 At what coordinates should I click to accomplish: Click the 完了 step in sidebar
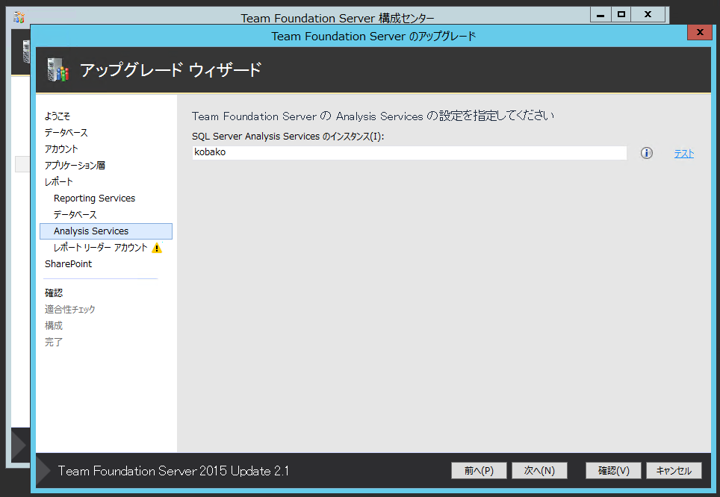[54, 342]
